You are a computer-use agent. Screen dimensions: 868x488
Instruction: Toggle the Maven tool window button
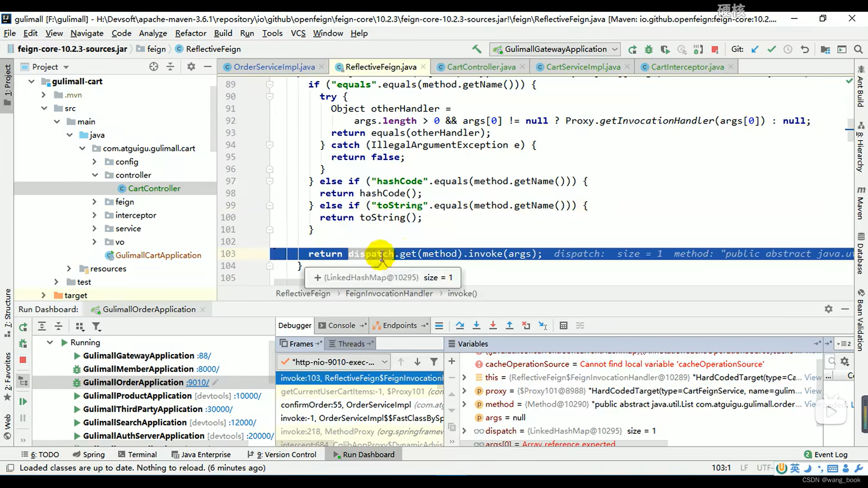[860, 203]
